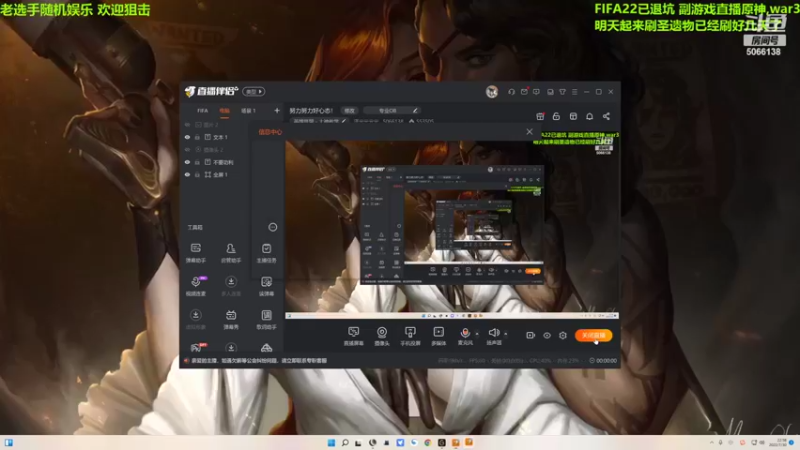Viewport: 800px width, 450px height.
Task: Open the 读弹幕 tool
Action: [266, 286]
